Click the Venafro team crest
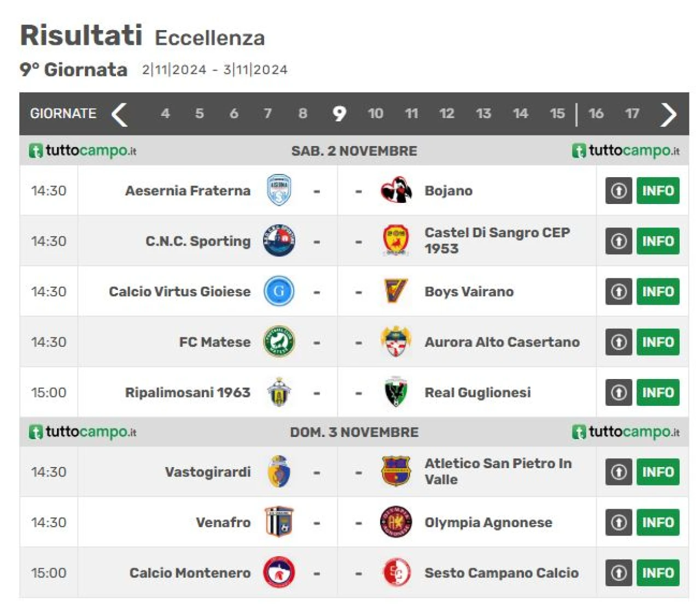Screen dimensions: 700x612 (x=279, y=522)
